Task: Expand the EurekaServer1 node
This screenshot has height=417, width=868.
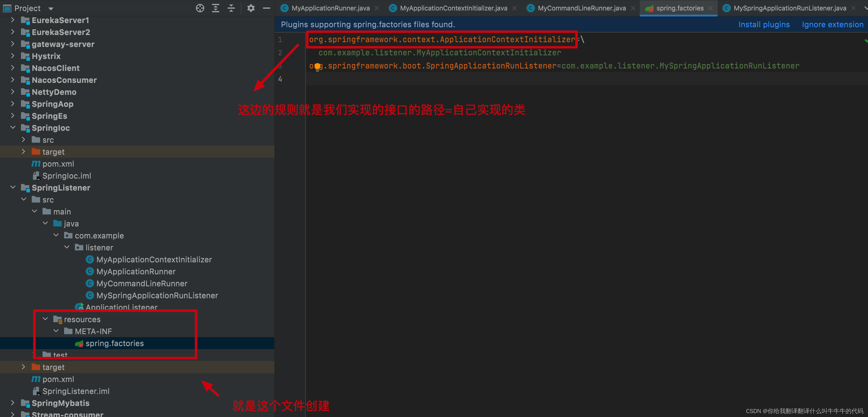Action: click(13, 20)
